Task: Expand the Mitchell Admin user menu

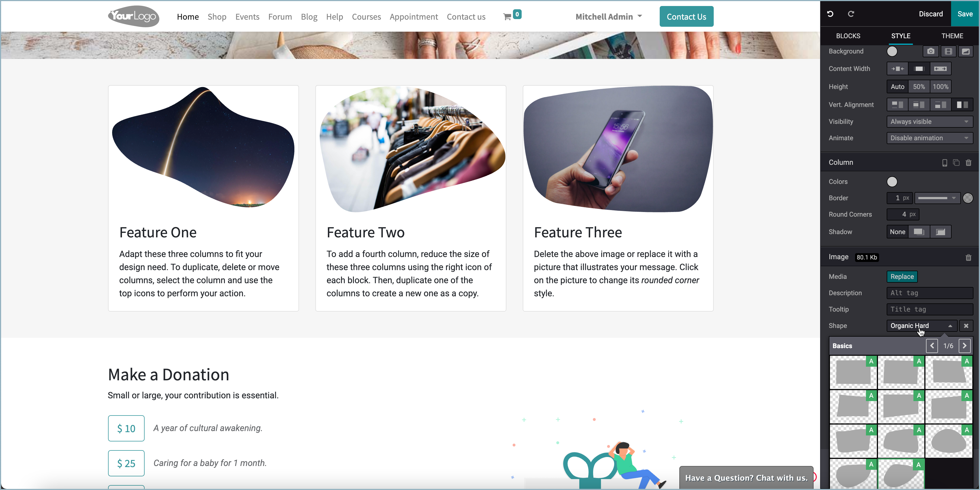Action: (609, 17)
